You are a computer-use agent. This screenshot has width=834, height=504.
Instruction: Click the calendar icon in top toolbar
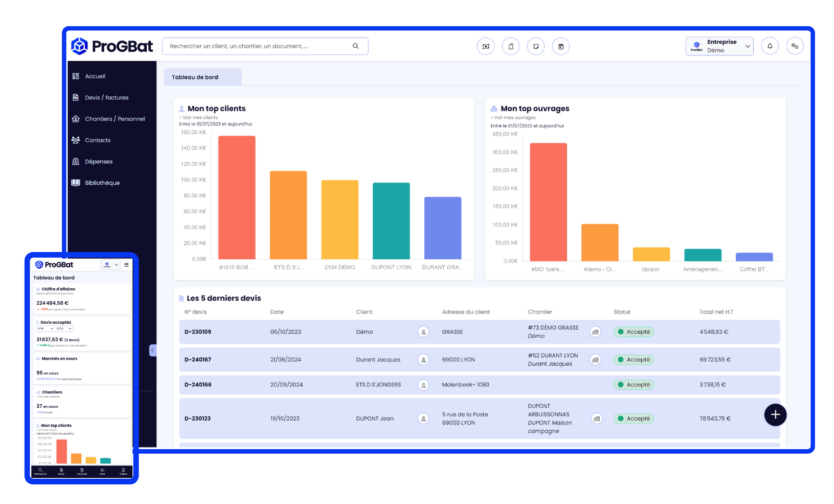[x=560, y=46]
